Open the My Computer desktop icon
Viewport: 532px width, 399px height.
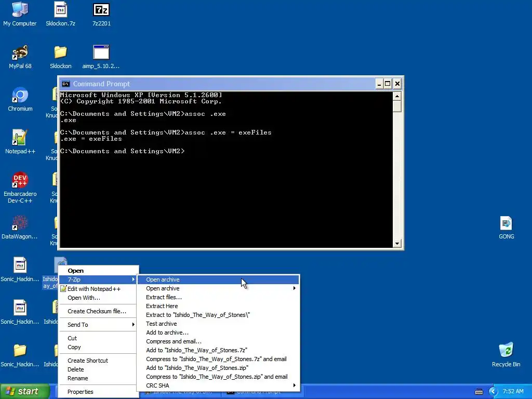[20, 14]
